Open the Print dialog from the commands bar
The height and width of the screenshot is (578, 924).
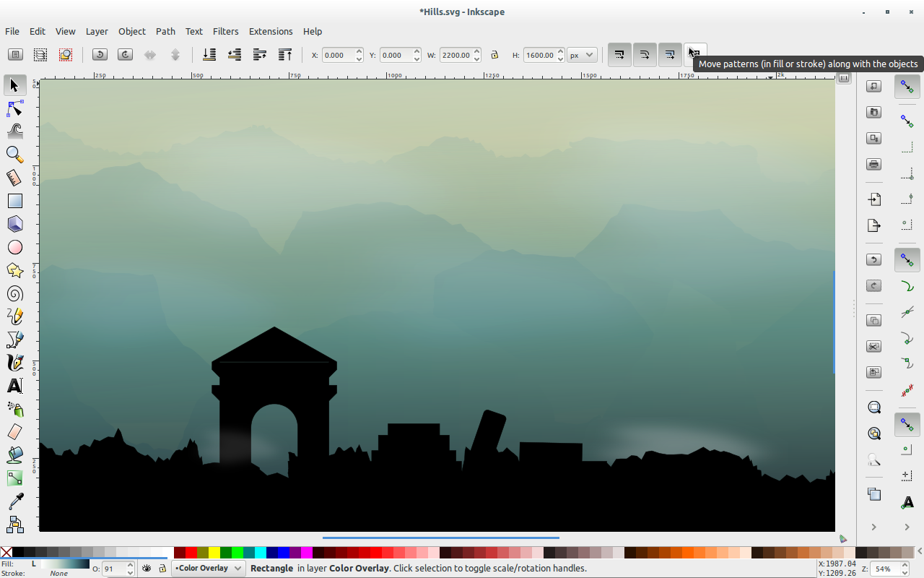coord(873,164)
